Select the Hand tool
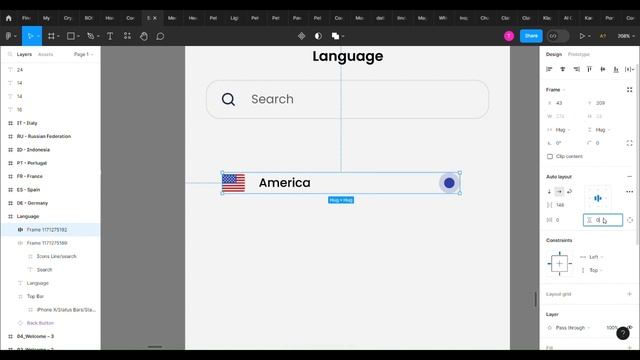This screenshot has height=360, width=640. coord(144,36)
